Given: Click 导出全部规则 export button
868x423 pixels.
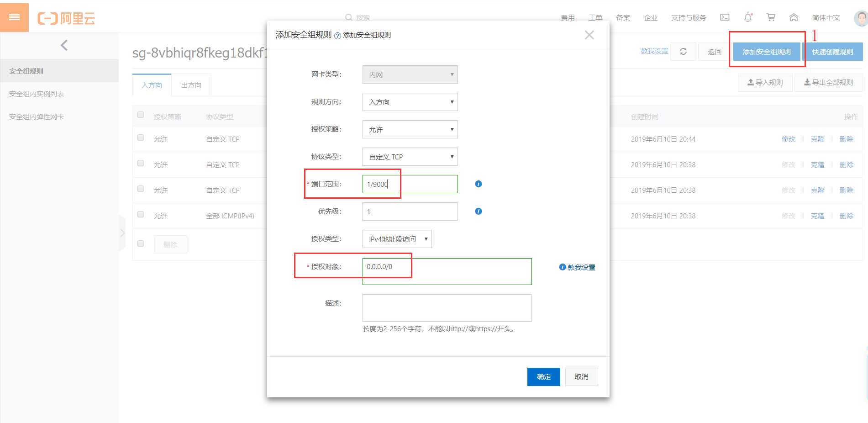Looking at the screenshot, I should pyautogui.click(x=828, y=82).
